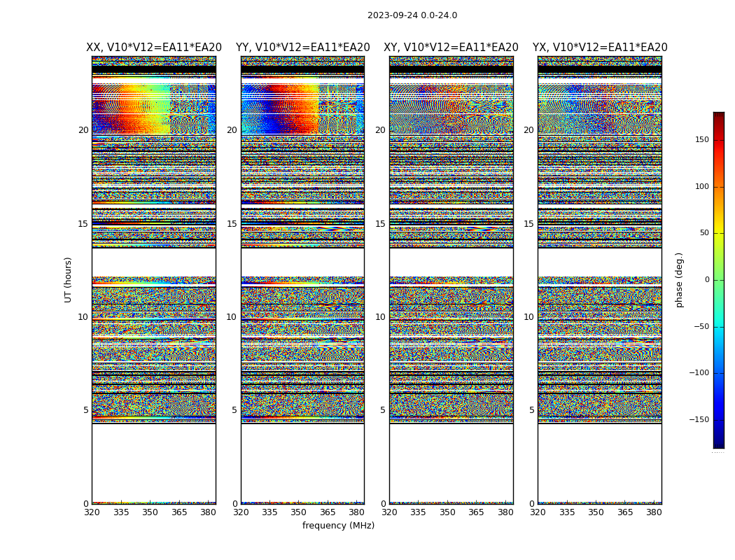
Task: Click the 50 tick on the colorbar
Action: (704, 233)
